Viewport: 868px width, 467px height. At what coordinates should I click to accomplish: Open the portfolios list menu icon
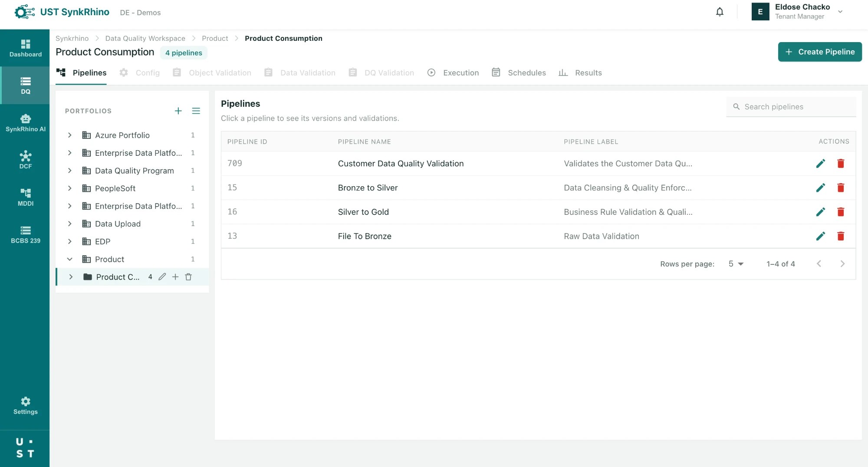196,111
